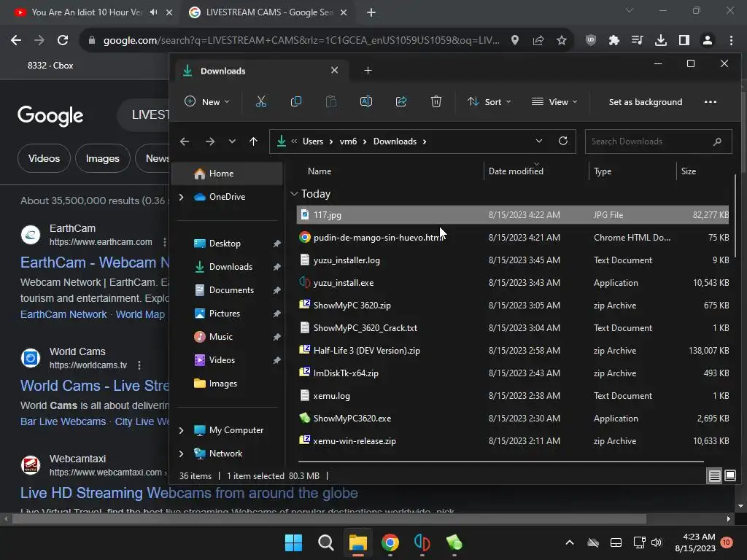Show hidden system tray icons
This screenshot has height=560, width=747.
pyautogui.click(x=569, y=542)
